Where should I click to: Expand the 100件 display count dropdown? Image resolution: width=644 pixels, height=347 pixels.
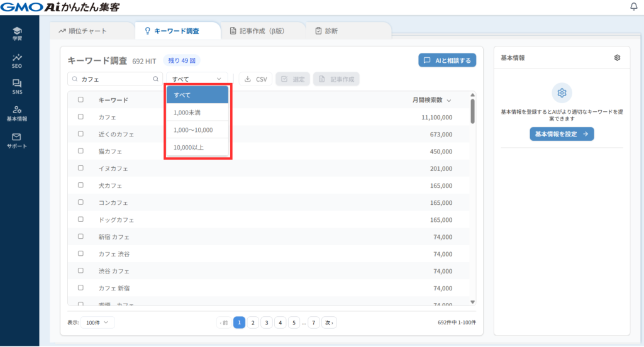(x=97, y=322)
